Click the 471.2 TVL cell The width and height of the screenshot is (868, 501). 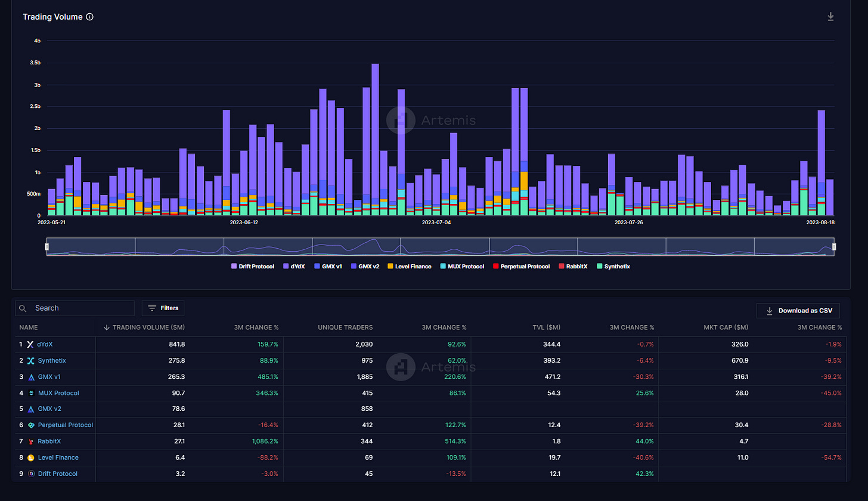tap(551, 377)
